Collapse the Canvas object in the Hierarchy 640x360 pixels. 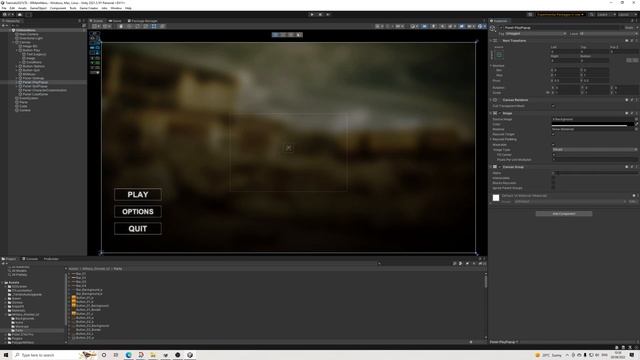tap(13, 42)
